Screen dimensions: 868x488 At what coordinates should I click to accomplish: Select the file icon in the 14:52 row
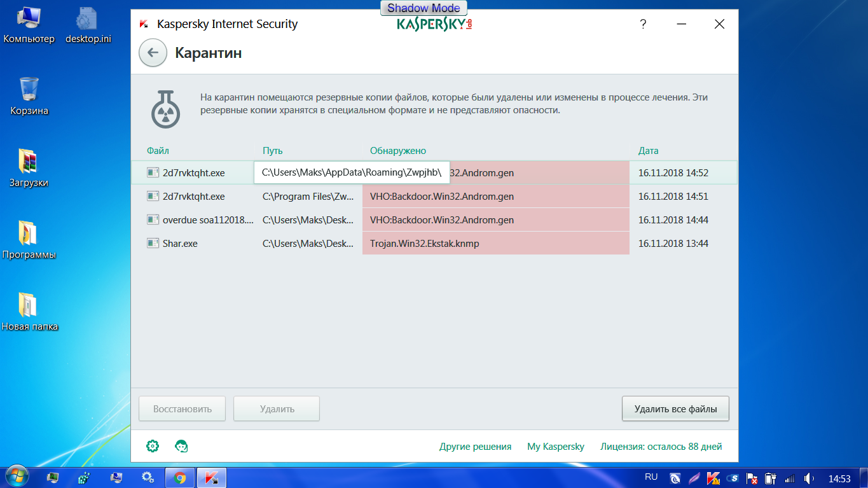pos(153,172)
